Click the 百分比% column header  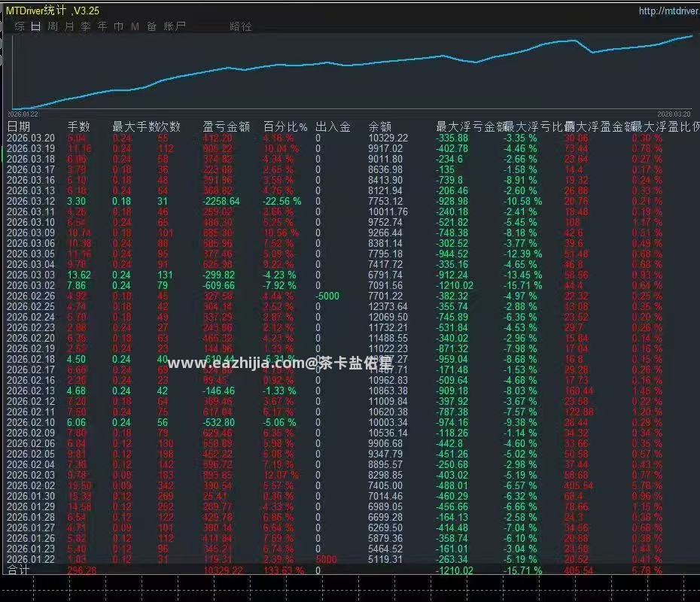(285, 126)
